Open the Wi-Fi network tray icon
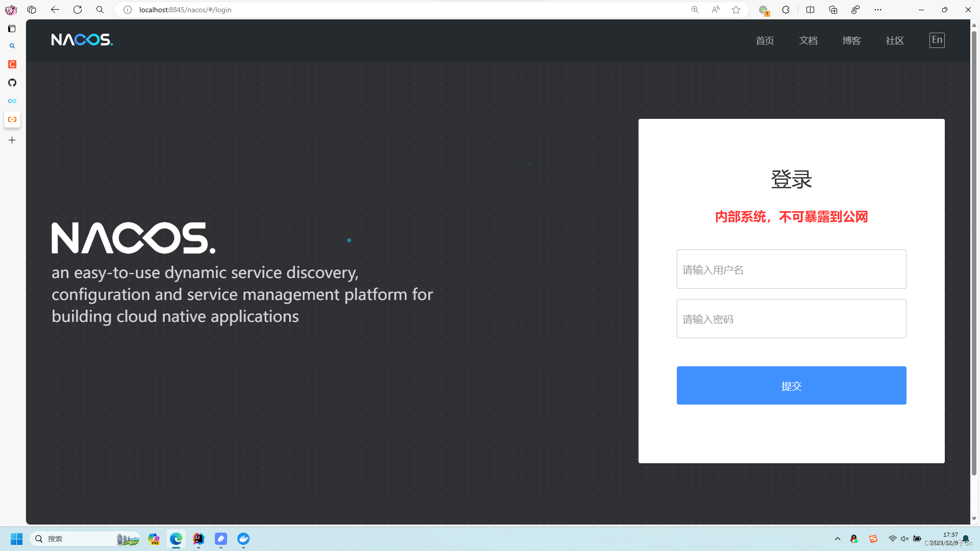 click(x=892, y=539)
